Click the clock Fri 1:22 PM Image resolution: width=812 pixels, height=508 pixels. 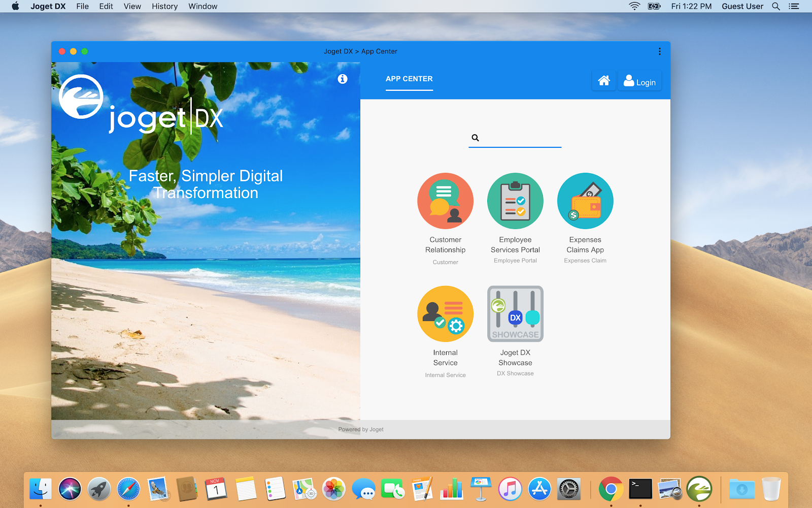point(691,6)
